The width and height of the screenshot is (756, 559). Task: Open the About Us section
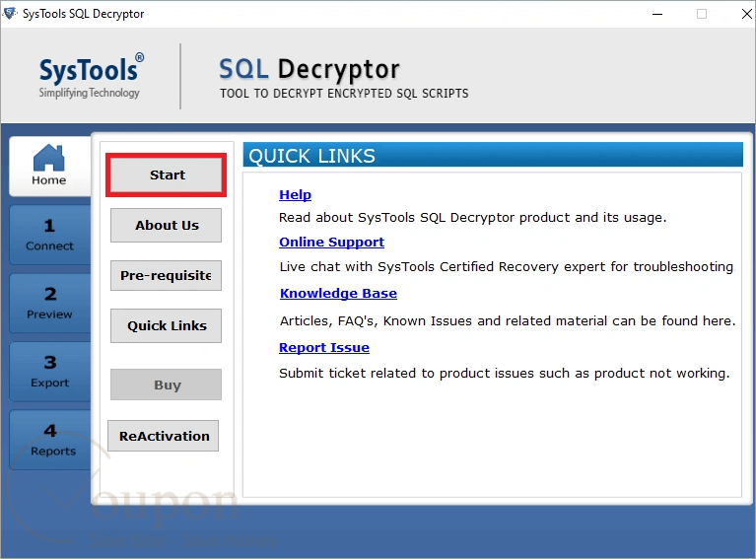point(167,225)
